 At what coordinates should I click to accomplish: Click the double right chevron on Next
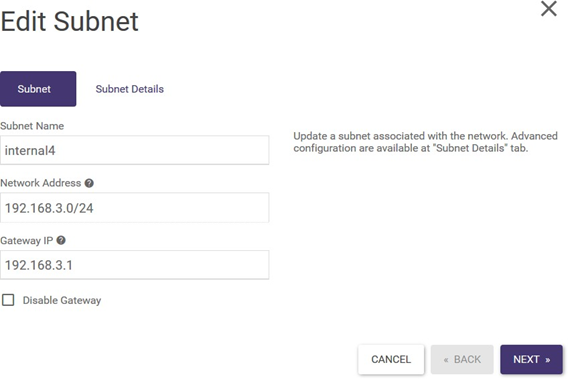(x=548, y=360)
